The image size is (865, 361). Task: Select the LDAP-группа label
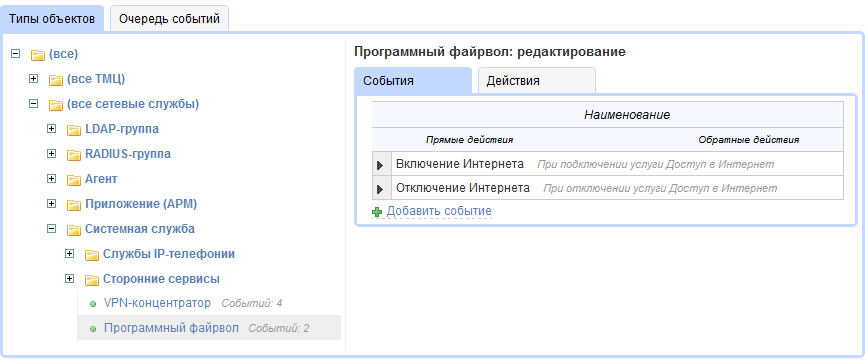click(x=122, y=129)
